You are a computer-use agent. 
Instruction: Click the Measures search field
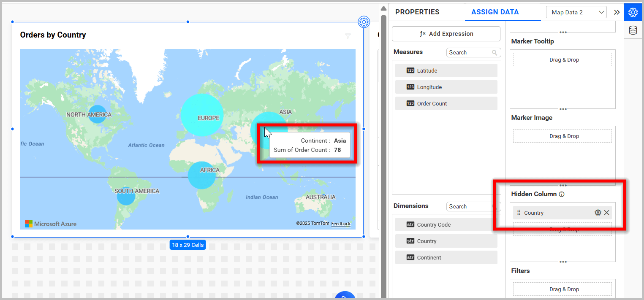coord(470,53)
